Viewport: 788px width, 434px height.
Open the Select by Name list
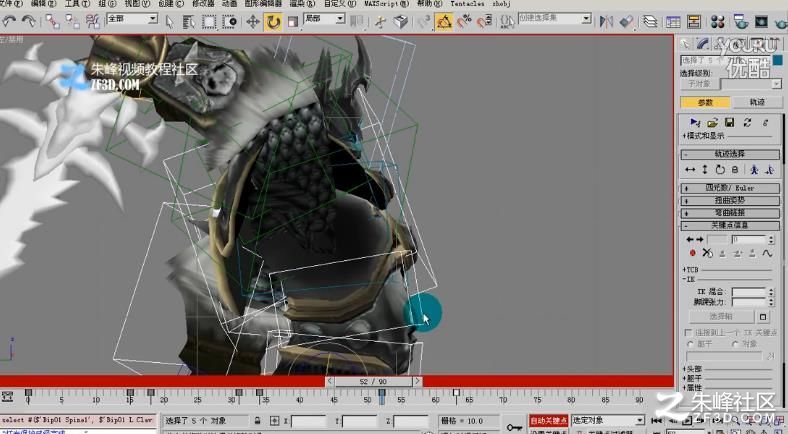189,22
